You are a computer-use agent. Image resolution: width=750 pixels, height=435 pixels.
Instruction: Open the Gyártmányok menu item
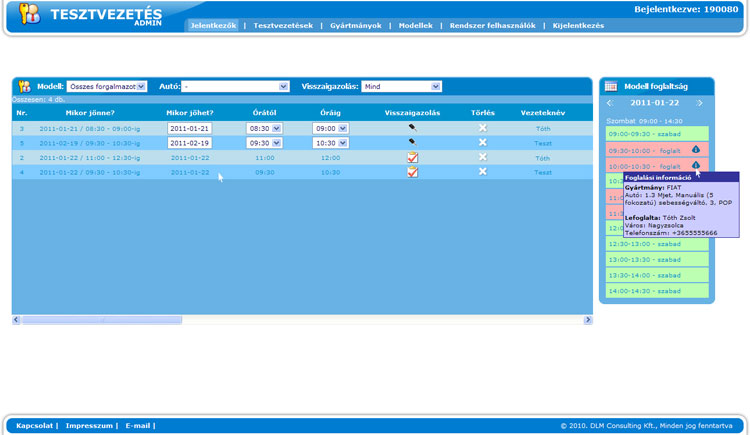(x=356, y=26)
